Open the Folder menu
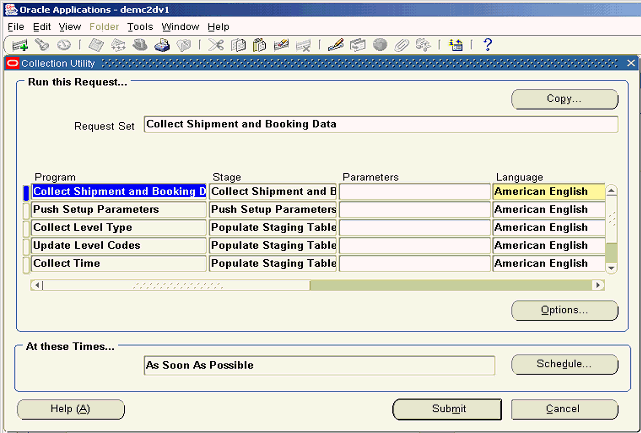 [x=104, y=27]
